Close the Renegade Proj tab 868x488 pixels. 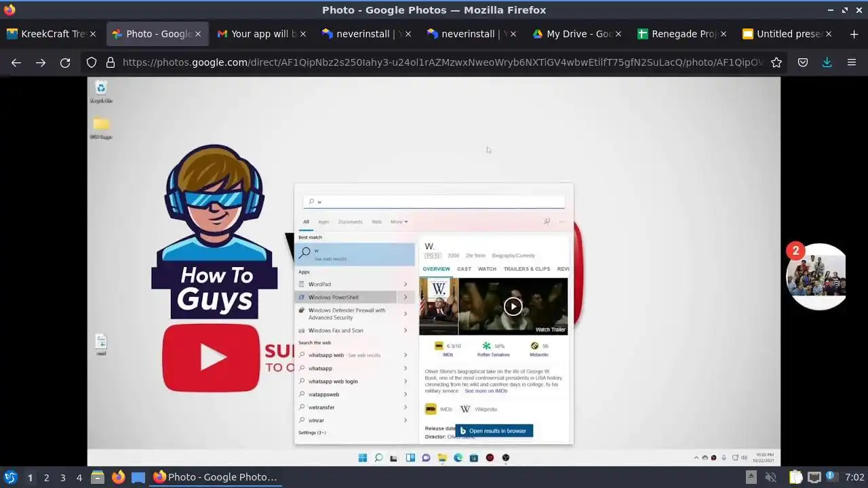724,34
